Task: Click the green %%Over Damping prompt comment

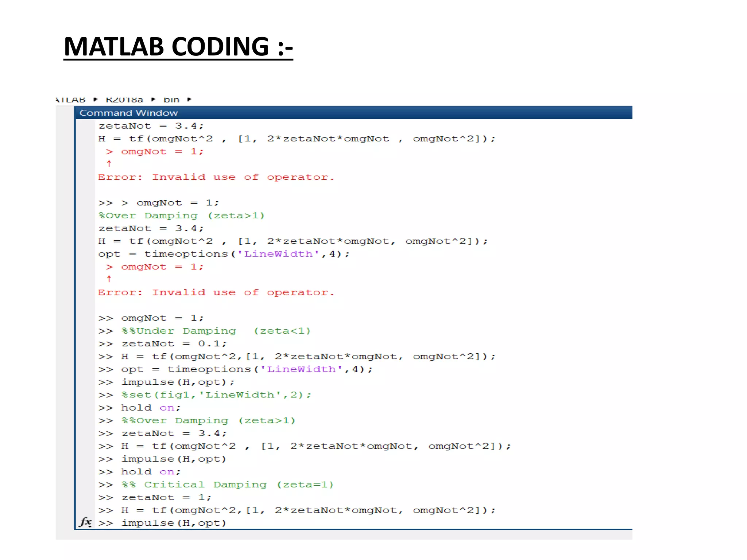Action: click(208, 420)
